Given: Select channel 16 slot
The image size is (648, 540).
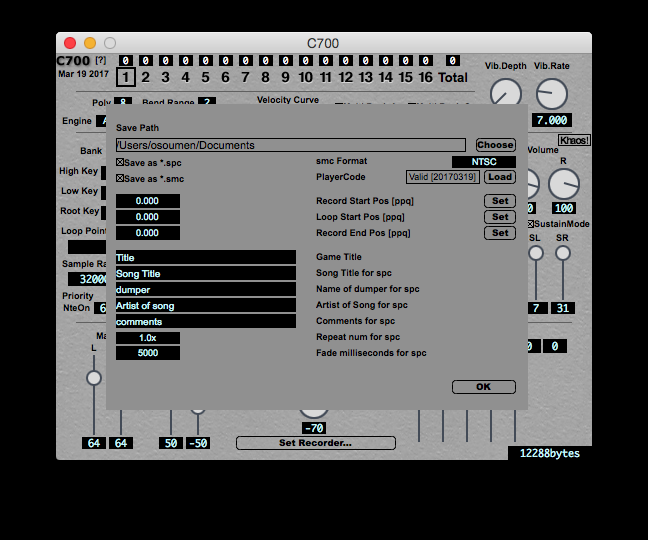Looking at the screenshot, I should click(425, 77).
